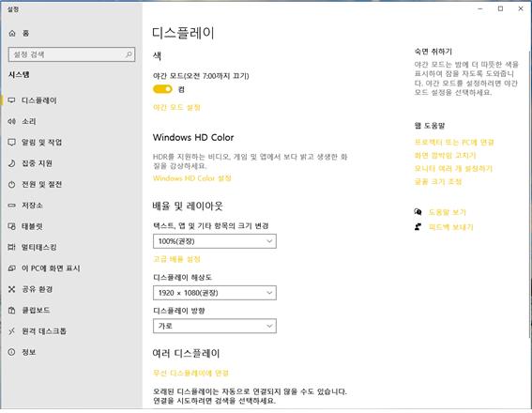The width and height of the screenshot is (532, 413).
Task: Click the 피드백 보내기 link text
Action: coord(450,227)
